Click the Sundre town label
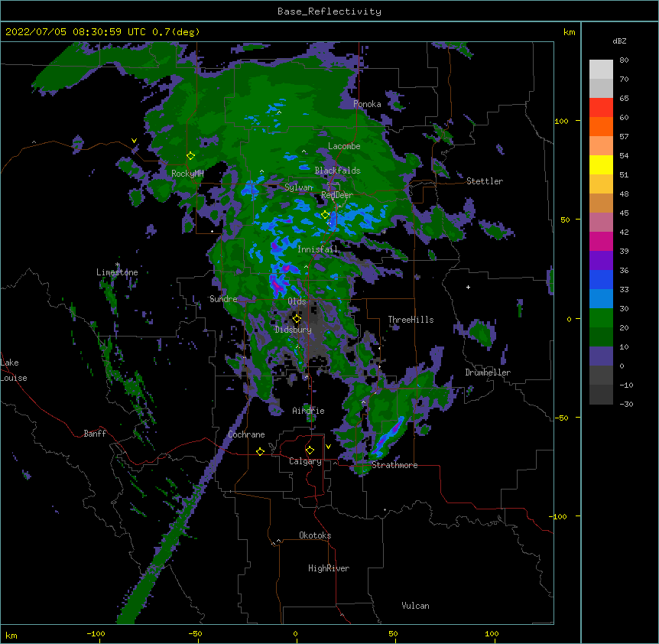Image resolution: width=659 pixels, height=644 pixels. [x=223, y=299]
